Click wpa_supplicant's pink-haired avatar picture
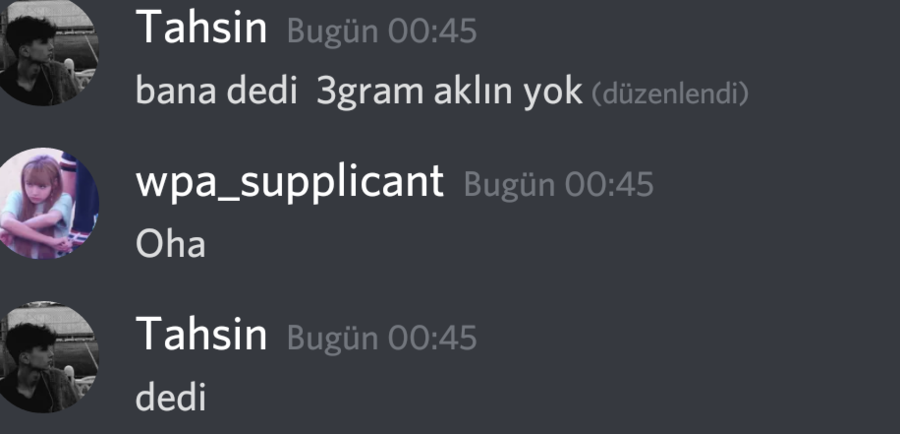The width and height of the screenshot is (900, 434). (x=48, y=204)
